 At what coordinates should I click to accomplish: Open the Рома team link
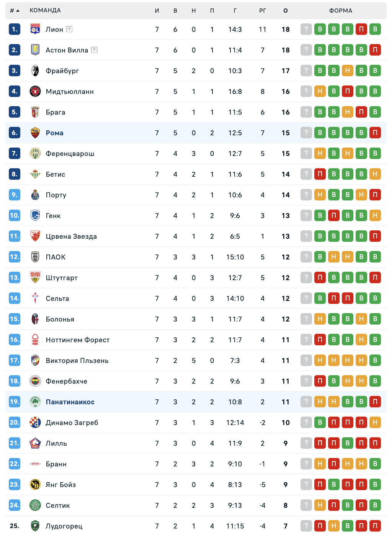point(55,133)
